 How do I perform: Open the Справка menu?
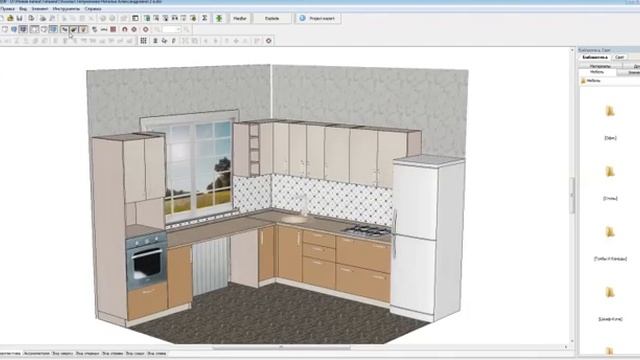[93, 9]
